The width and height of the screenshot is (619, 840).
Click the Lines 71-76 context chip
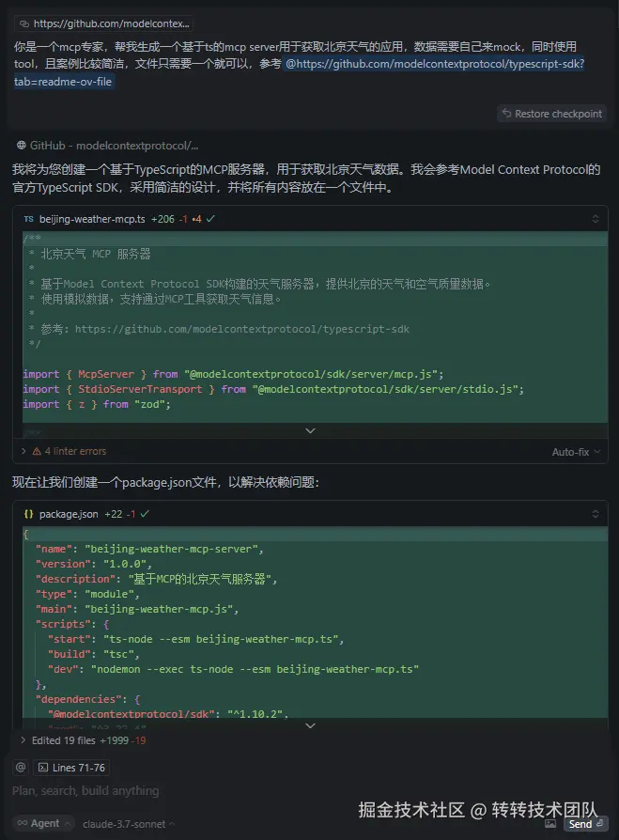click(x=71, y=768)
